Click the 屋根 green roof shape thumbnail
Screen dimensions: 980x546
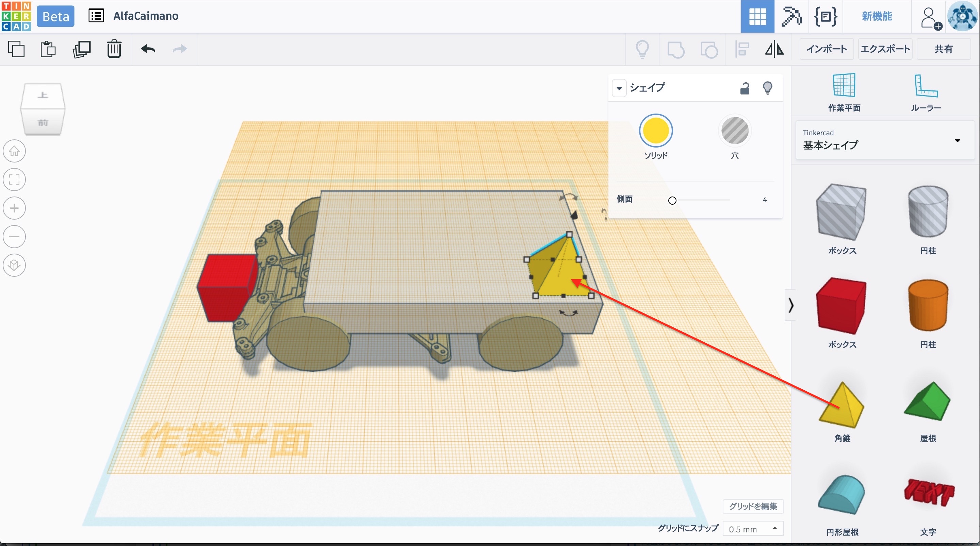click(x=928, y=402)
